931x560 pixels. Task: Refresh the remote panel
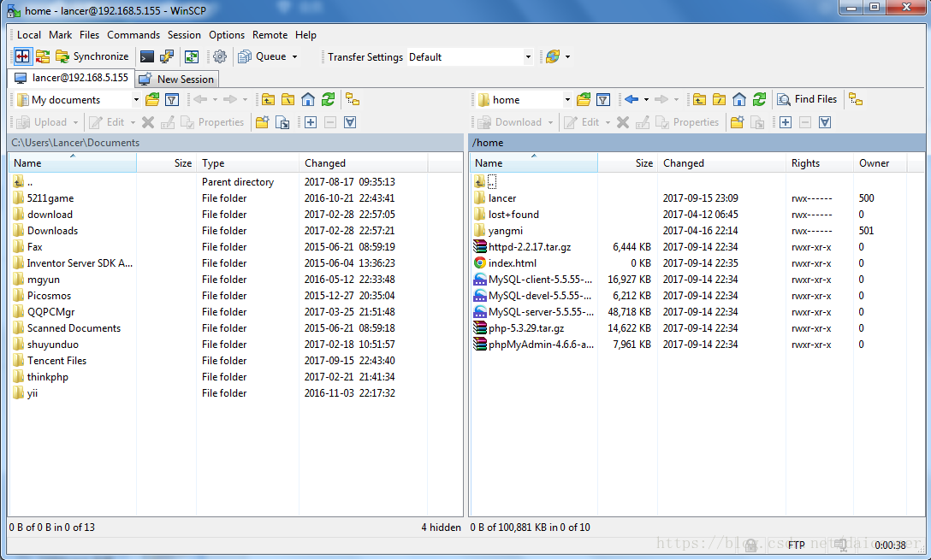click(759, 100)
